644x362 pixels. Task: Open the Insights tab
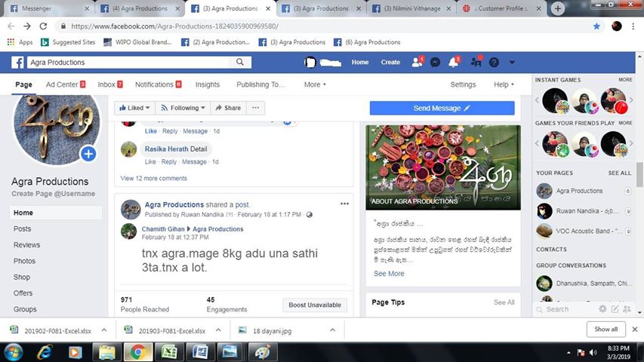[x=208, y=84]
